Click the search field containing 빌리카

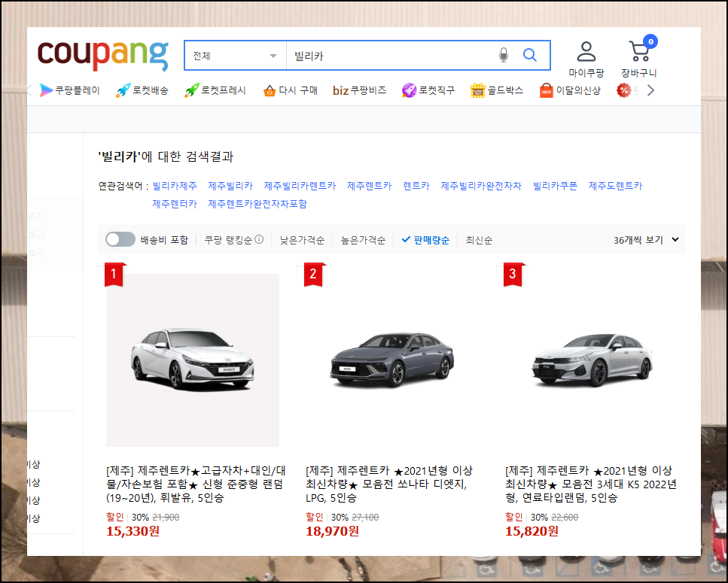(390, 55)
